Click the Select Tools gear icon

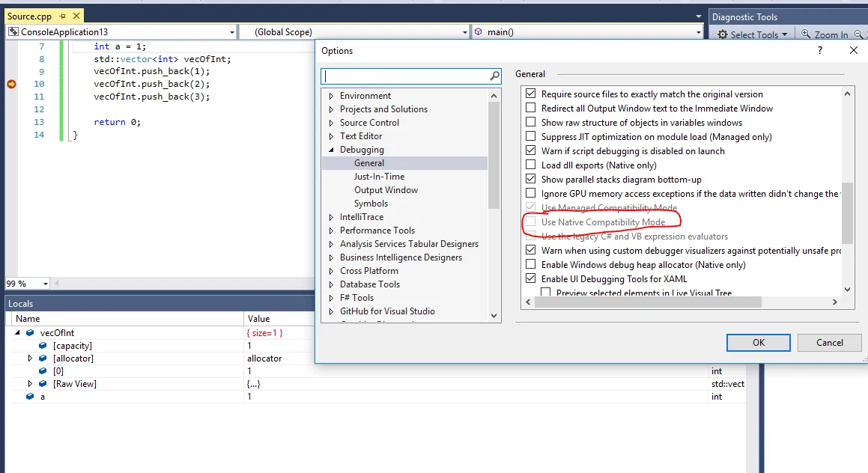[x=723, y=34]
